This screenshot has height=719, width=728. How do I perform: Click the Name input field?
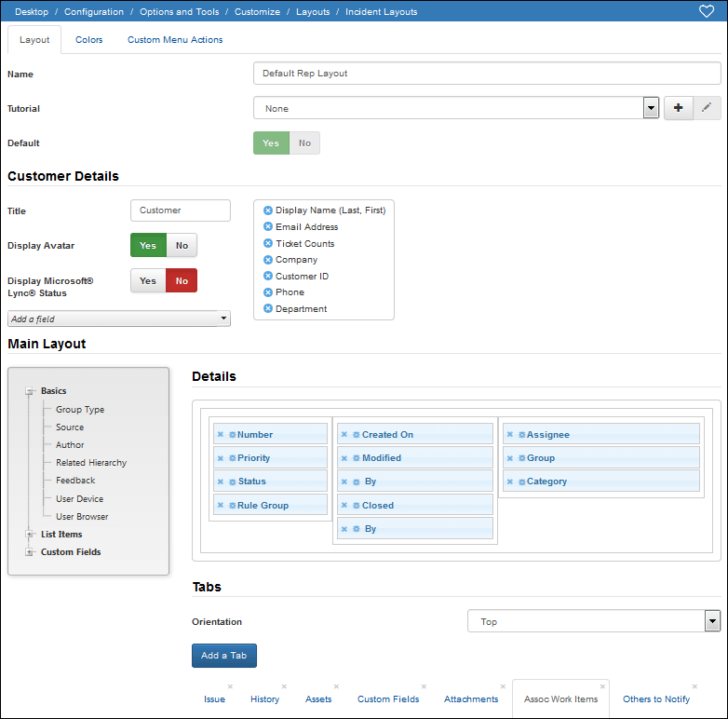pyautogui.click(x=487, y=74)
